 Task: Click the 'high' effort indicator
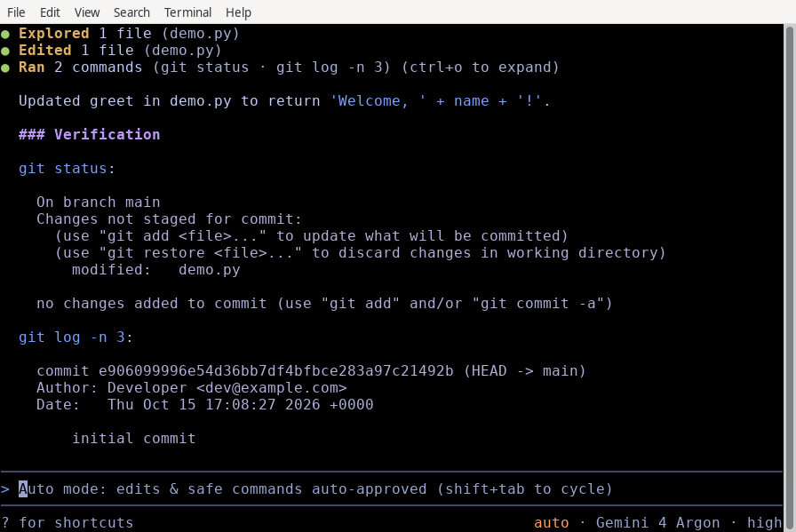(x=764, y=522)
